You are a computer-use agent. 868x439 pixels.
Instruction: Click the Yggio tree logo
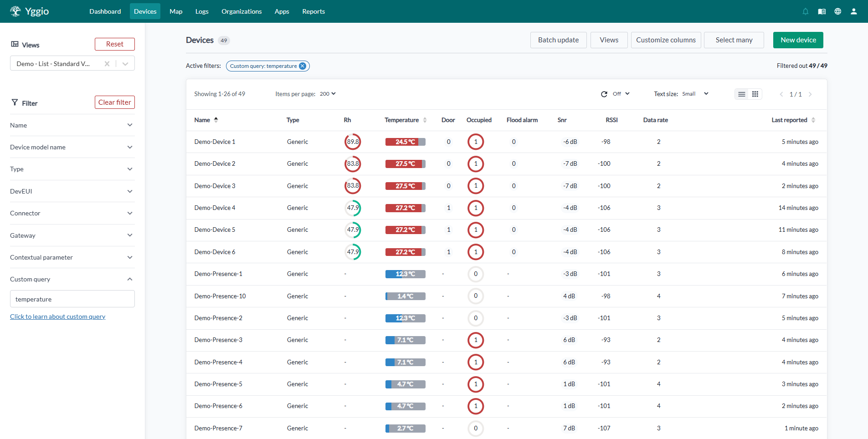(x=15, y=11)
